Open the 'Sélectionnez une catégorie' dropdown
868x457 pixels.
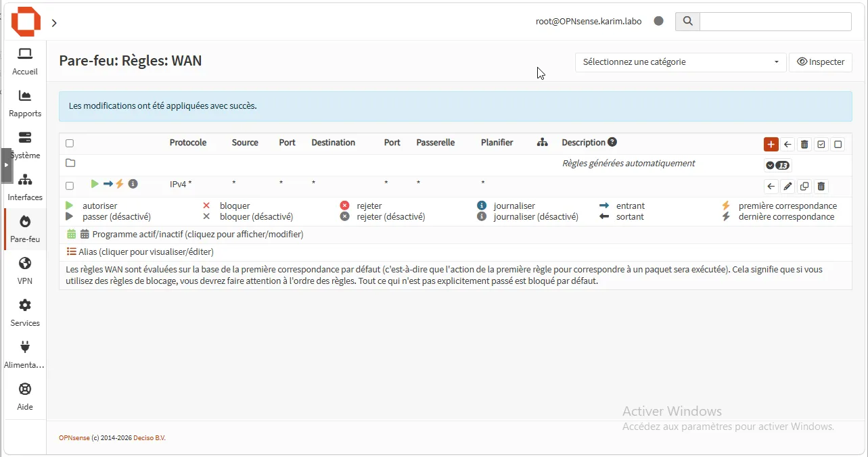point(681,62)
